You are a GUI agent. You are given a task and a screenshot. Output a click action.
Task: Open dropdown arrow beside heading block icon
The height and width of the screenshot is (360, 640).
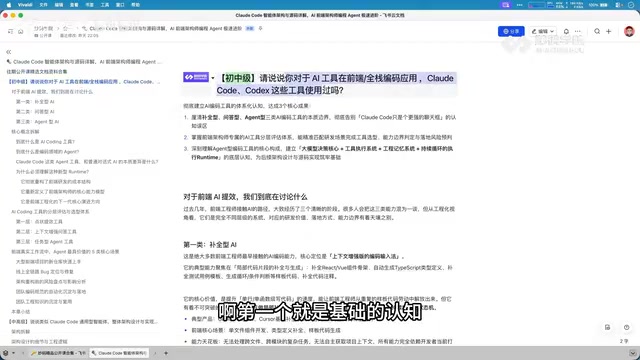(213, 78)
